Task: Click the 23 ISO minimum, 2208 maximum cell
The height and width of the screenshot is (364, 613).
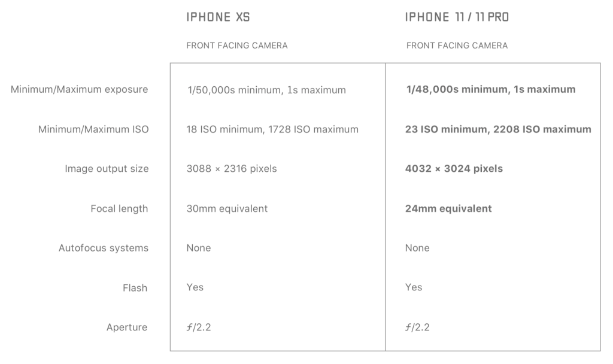Action: [498, 129]
